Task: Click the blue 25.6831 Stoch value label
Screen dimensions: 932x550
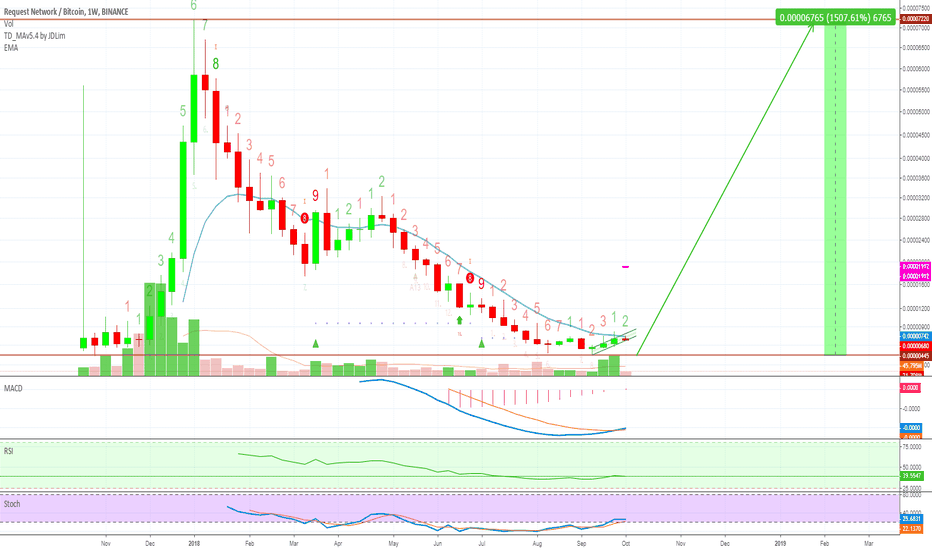Action: point(912,519)
